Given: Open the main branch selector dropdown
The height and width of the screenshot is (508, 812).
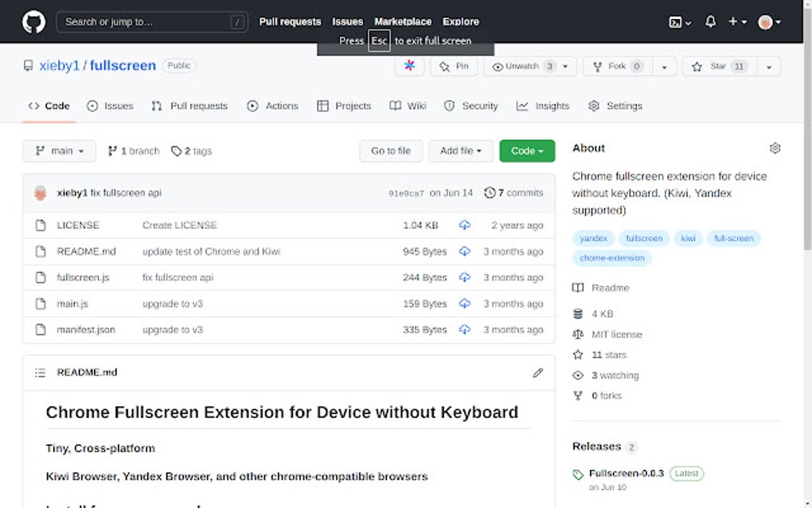Looking at the screenshot, I should pos(58,150).
